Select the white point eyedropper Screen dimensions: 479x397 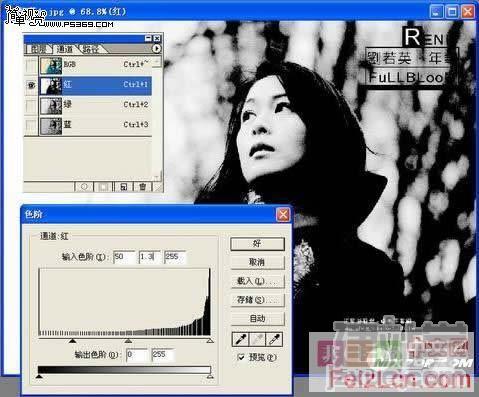click(274, 339)
